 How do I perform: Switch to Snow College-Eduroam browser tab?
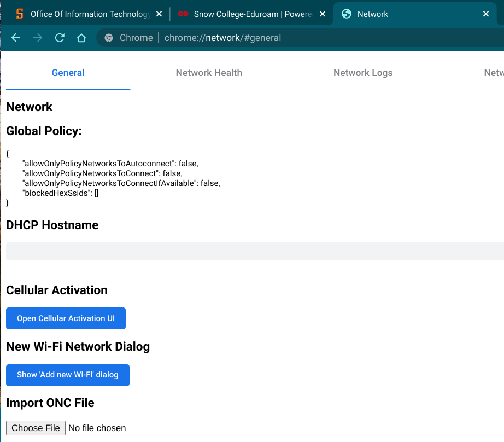point(249,14)
